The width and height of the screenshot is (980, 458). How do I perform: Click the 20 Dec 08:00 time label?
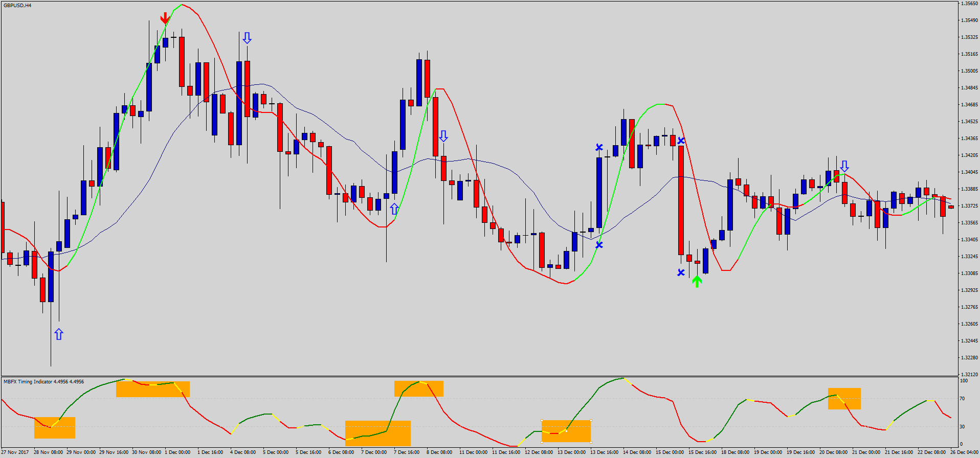point(834,452)
